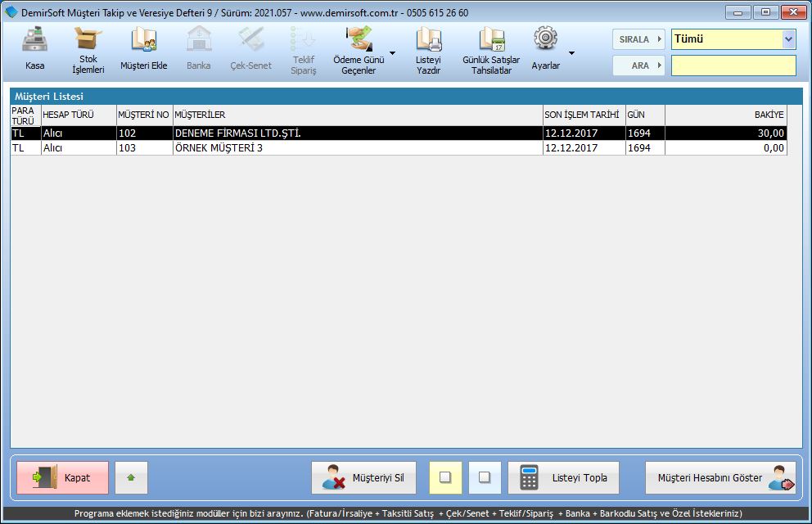This screenshot has height=524, width=812.
Task: Expand the Ayarlar dropdown arrow
Action: [x=571, y=53]
